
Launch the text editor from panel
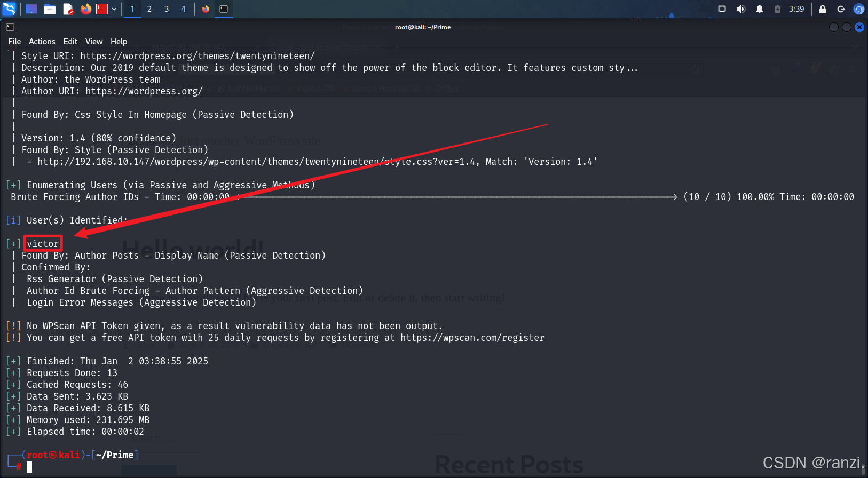click(x=68, y=9)
